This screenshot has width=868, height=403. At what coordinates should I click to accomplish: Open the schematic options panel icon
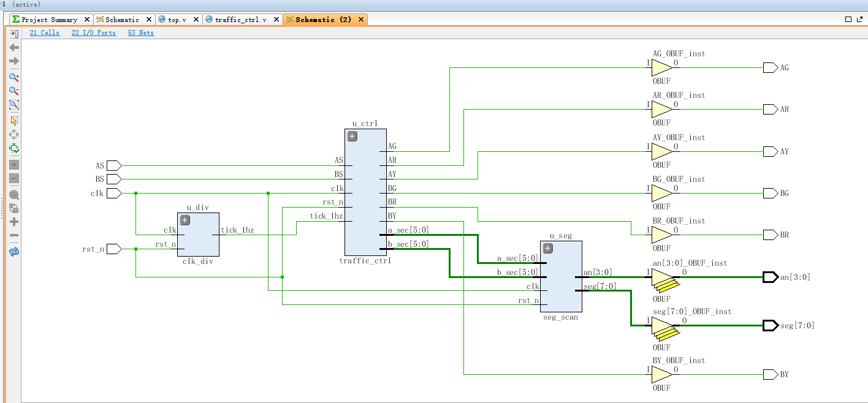pyautogui.click(x=14, y=34)
